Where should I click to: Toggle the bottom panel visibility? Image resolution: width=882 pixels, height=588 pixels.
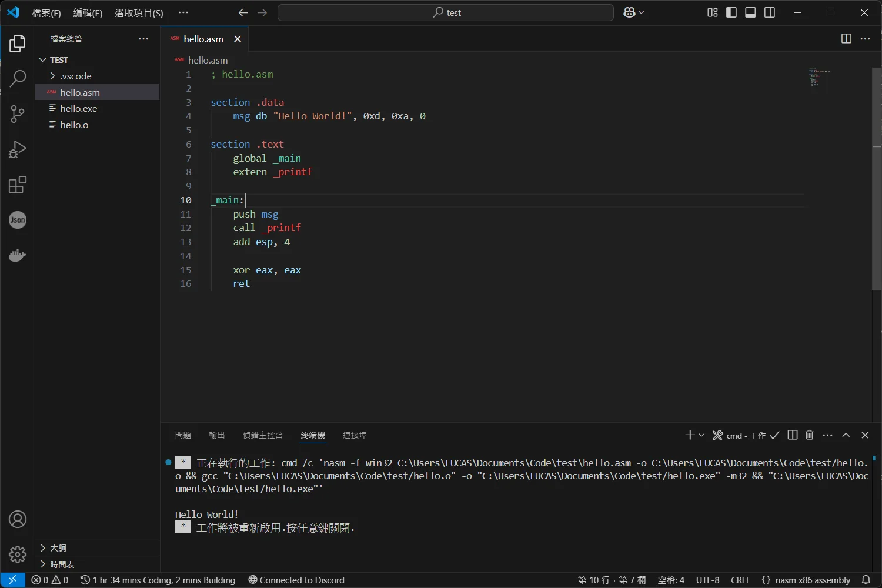pyautogui.click(x=750, y=12)
